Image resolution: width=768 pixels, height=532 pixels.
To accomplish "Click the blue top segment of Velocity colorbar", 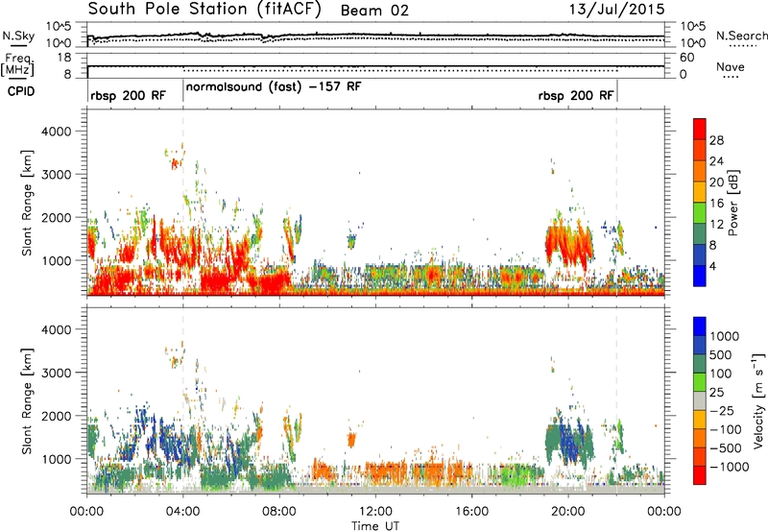I will (x=700, y=326).
